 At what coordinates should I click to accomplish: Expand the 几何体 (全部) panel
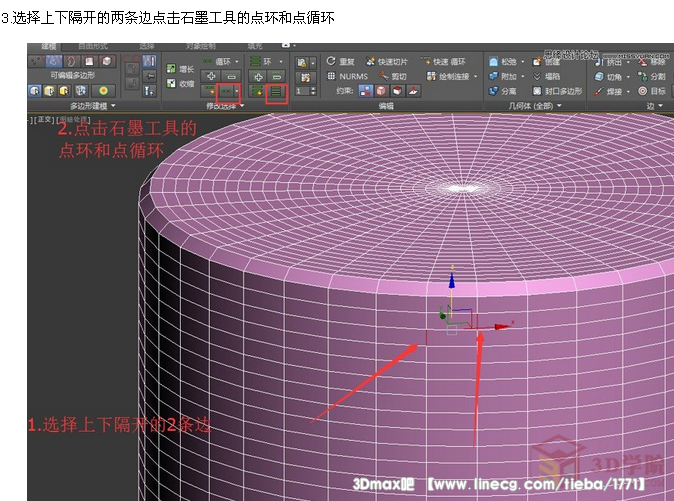(535, 106)
